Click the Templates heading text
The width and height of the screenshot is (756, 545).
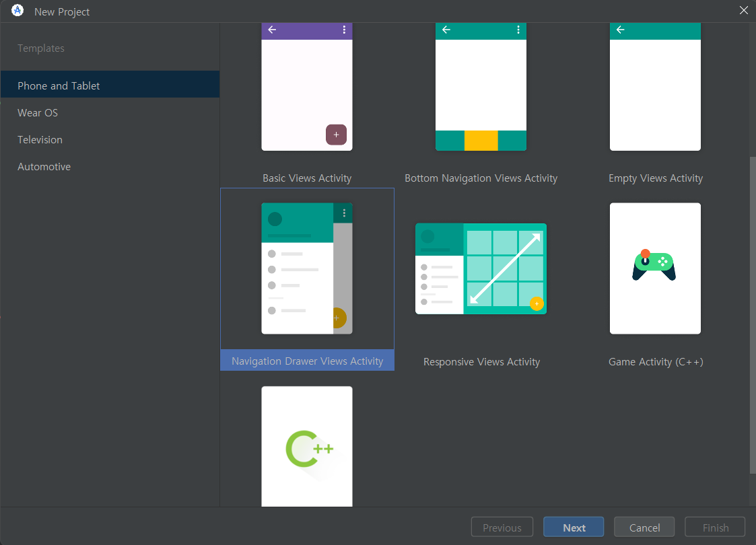tap(41, 48)
